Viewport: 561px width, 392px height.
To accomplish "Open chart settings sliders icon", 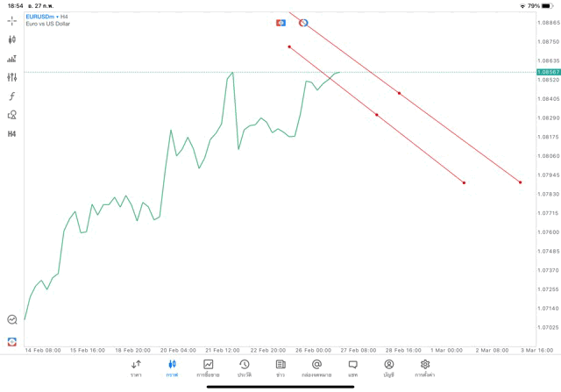I will pyautogui.click(x=12, y=77).
